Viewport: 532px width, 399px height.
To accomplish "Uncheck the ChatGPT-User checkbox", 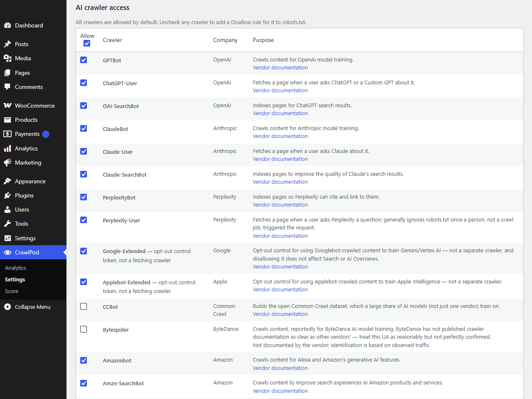I will tap(84, 83).
